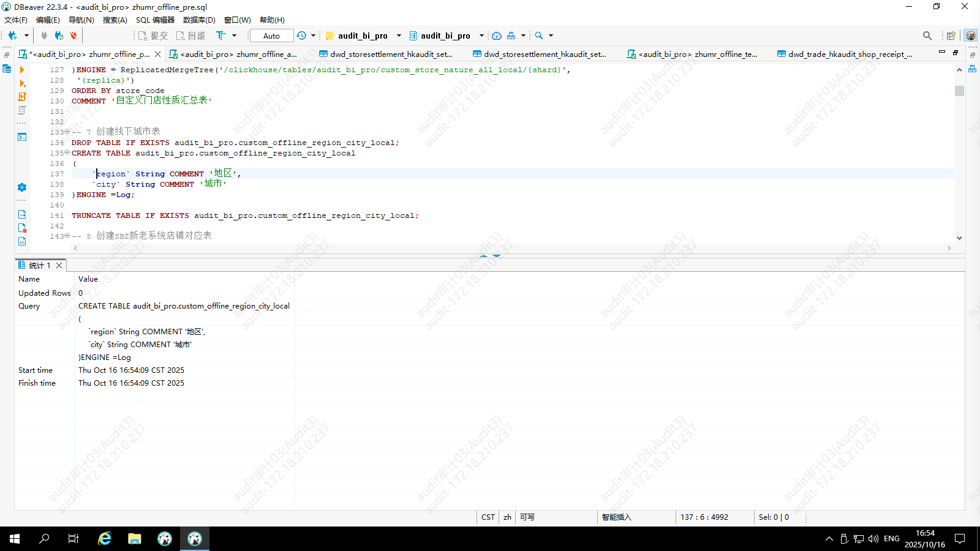980x551 pixels.
Task: Click the Disconnect red plug icon
Action: (73, 36)
